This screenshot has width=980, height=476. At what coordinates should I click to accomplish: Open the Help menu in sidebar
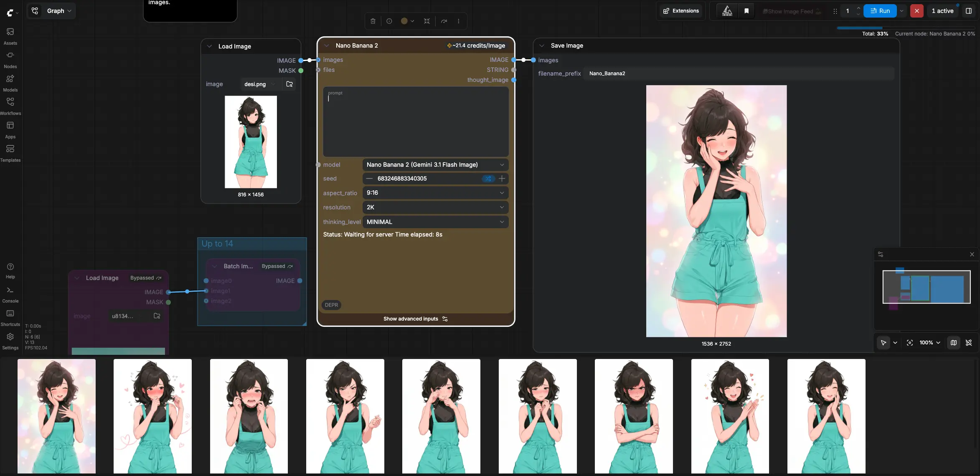click(10, 270)
